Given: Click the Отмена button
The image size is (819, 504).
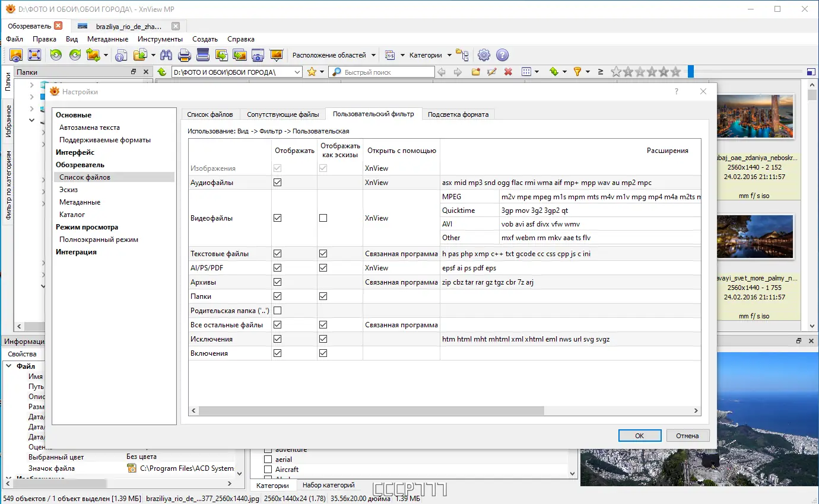Looking at the screenshot, I should pos(687,436).
